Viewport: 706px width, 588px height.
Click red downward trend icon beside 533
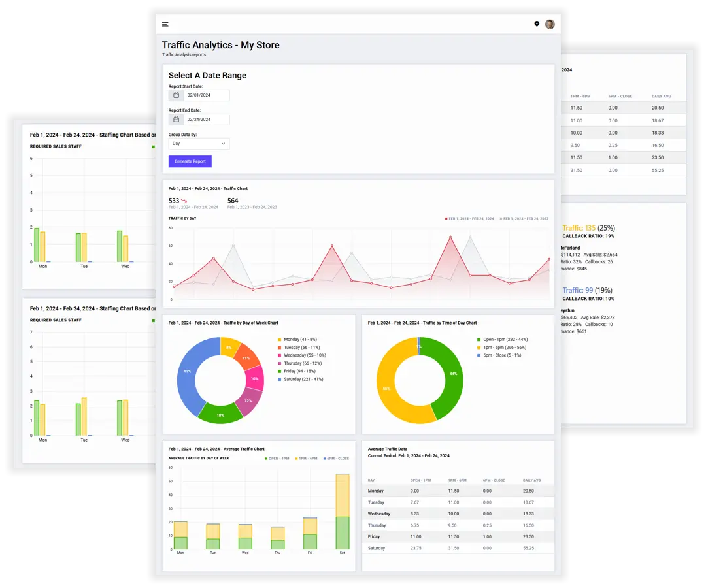[x=184, y=201]
